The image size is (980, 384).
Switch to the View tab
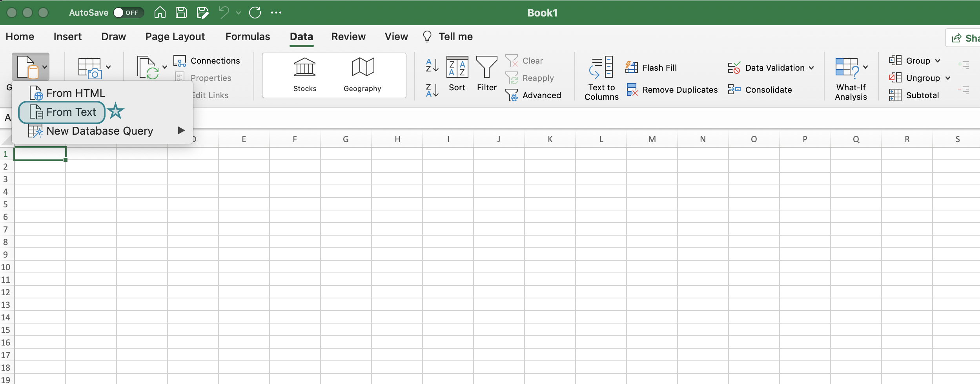(396, 37)
